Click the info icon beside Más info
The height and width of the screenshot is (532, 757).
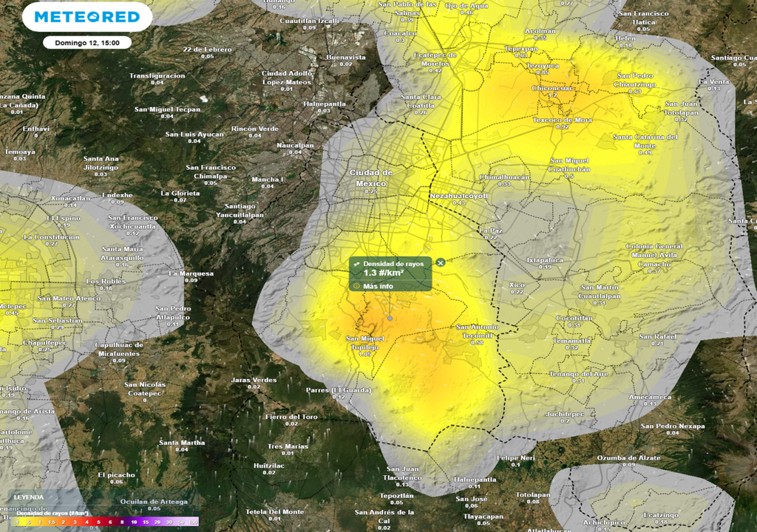(356, 286)
